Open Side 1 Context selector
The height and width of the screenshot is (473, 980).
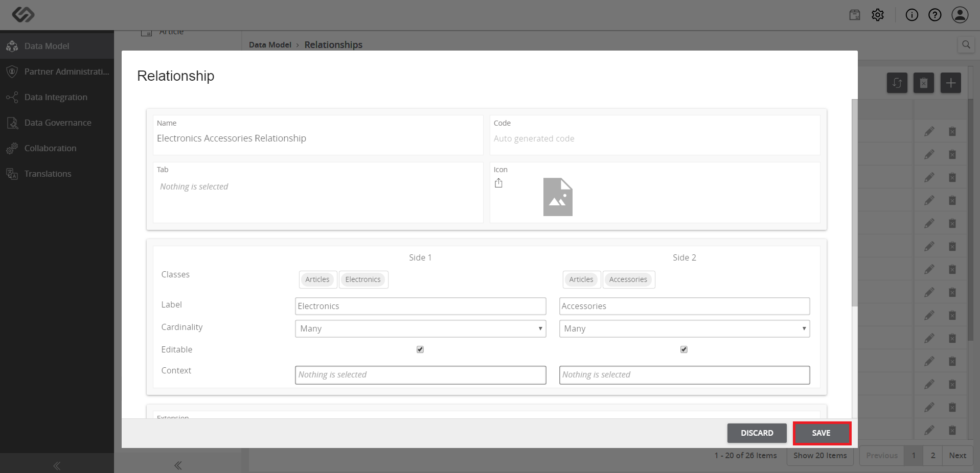[x=420, y=375]
